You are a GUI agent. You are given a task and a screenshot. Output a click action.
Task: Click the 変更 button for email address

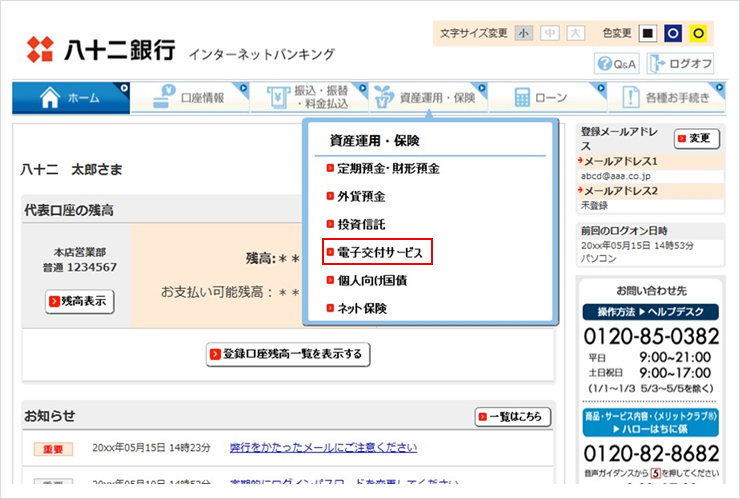(x=697, y=138)
